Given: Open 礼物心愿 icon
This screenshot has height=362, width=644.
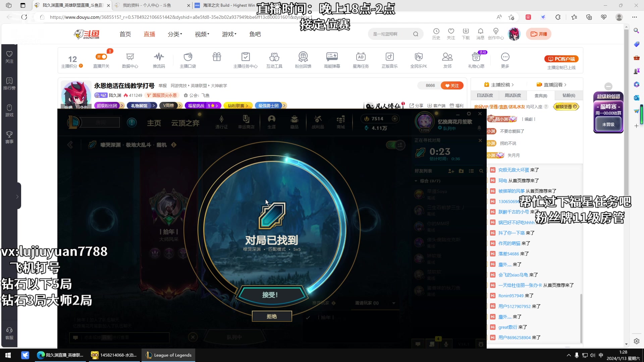Looking at the screenshot, I should [476, 60].
